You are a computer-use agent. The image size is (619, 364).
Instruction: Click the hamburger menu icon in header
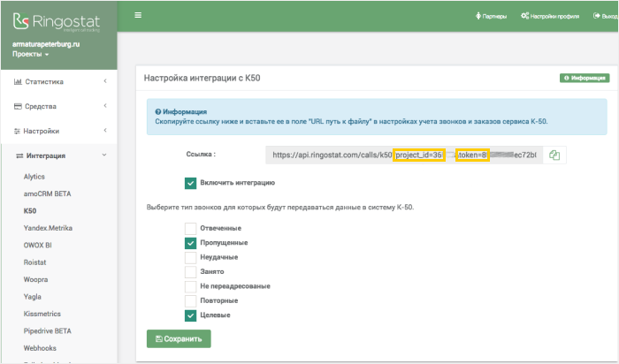click(138, 15)
